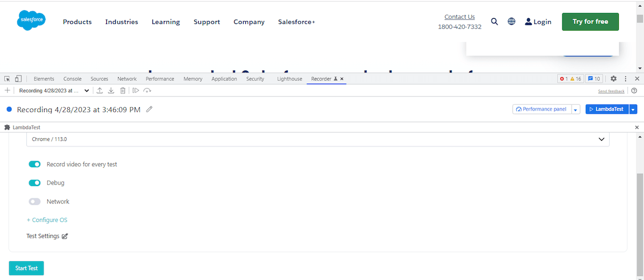Screen dimensions: 644x280
Task: Open the Salesforce site search icon
Action: click(495, 21)
